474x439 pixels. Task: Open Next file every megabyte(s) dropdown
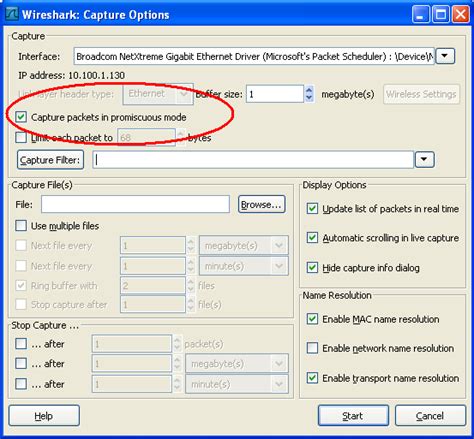click(x=244, y=246)
